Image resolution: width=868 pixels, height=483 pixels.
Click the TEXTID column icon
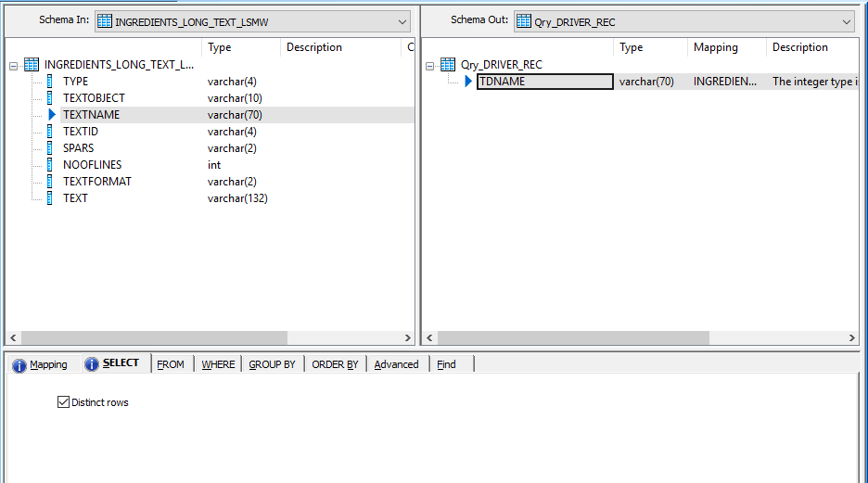[50, 131]
